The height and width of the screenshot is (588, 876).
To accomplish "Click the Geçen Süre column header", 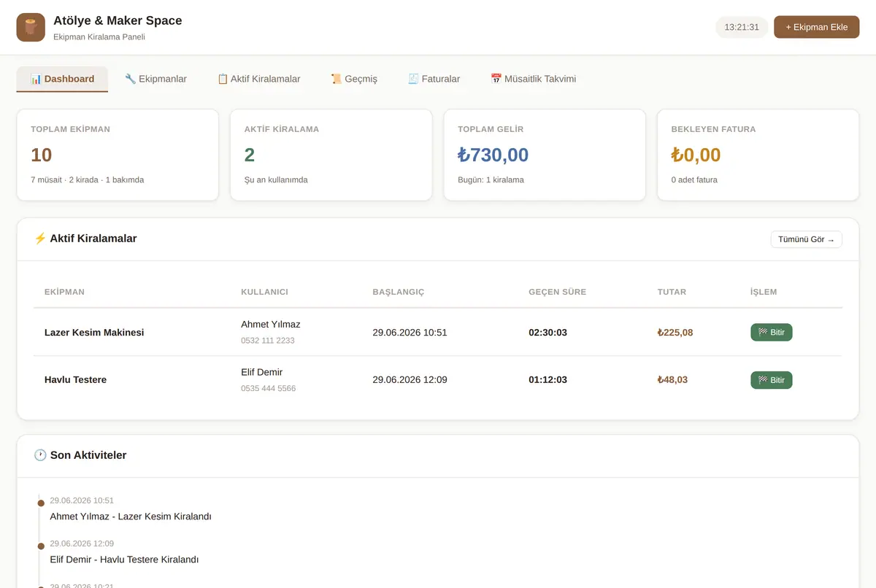I will (557, 292).
